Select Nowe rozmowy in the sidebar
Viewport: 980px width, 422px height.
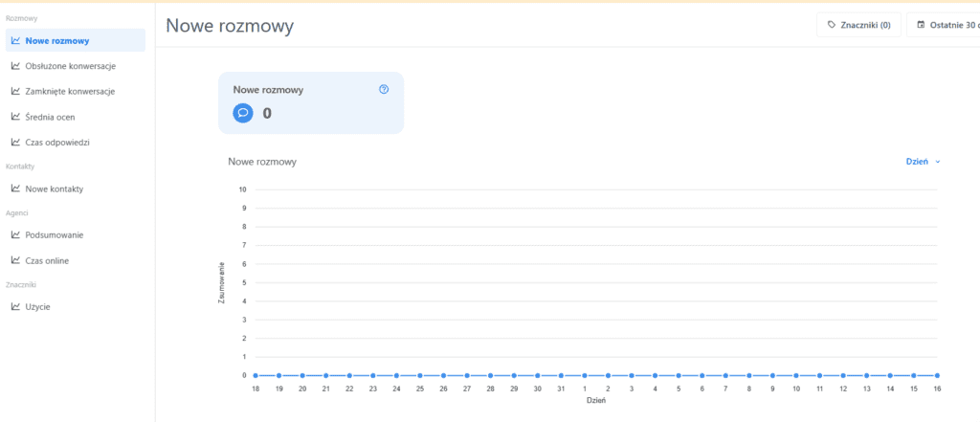57,40
